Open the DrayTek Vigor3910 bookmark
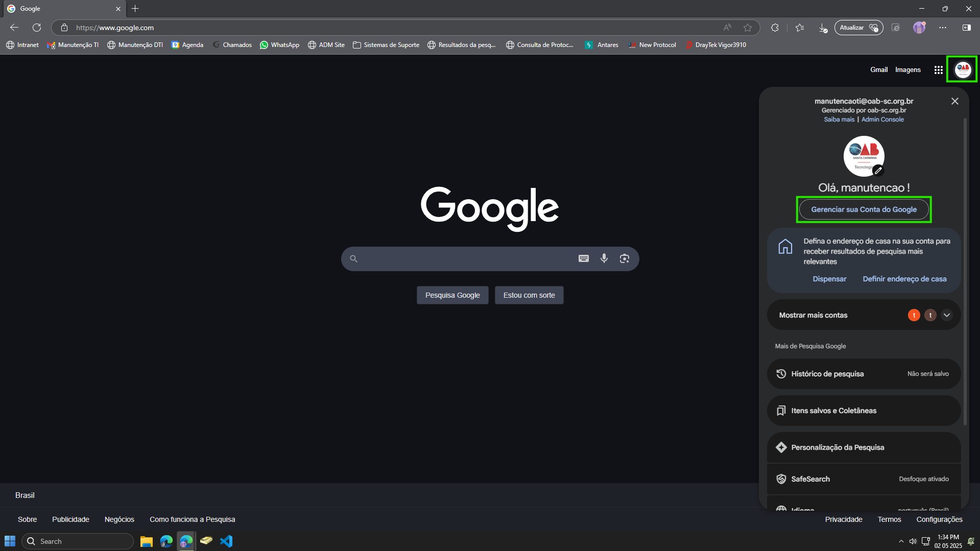Image resolution: width=980 pixels, height=551 pixels. point(715,45)
